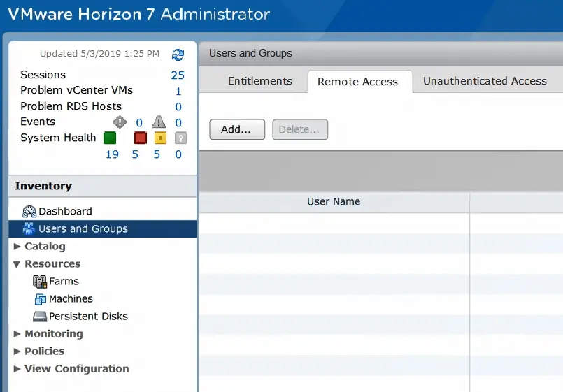The image size is (563, 392).
Task: Click the warning events count 0
Action: [178, 123]
